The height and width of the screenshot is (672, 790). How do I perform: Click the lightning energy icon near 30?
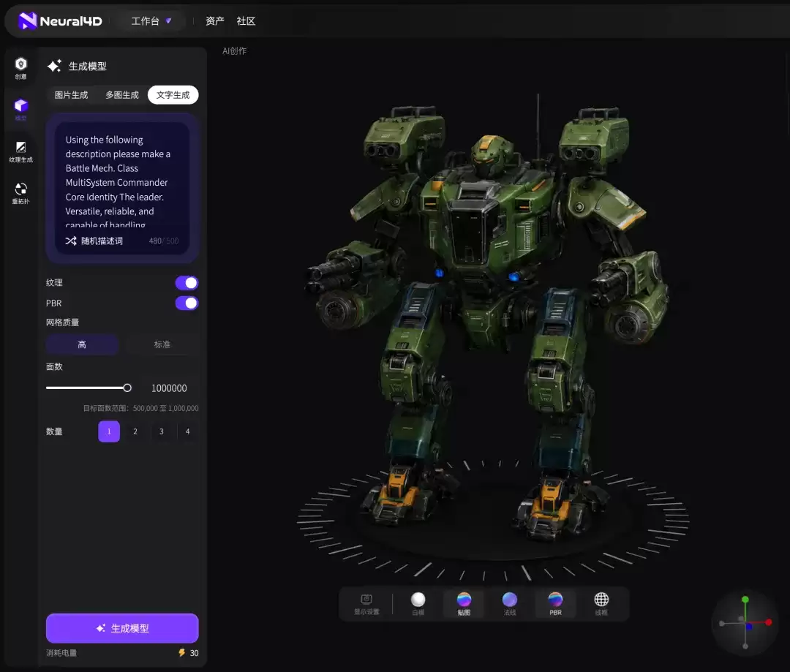(182, 652)
